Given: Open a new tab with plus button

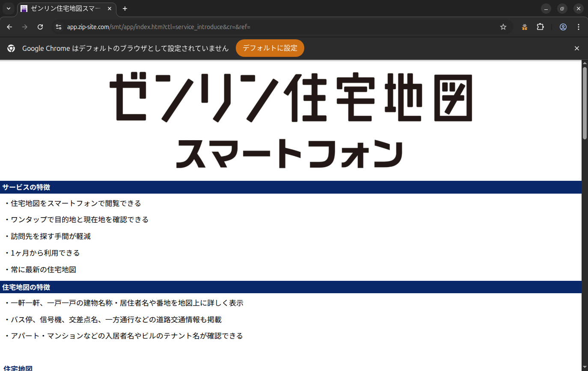Looking at the screenshot, I should (125, 9).
